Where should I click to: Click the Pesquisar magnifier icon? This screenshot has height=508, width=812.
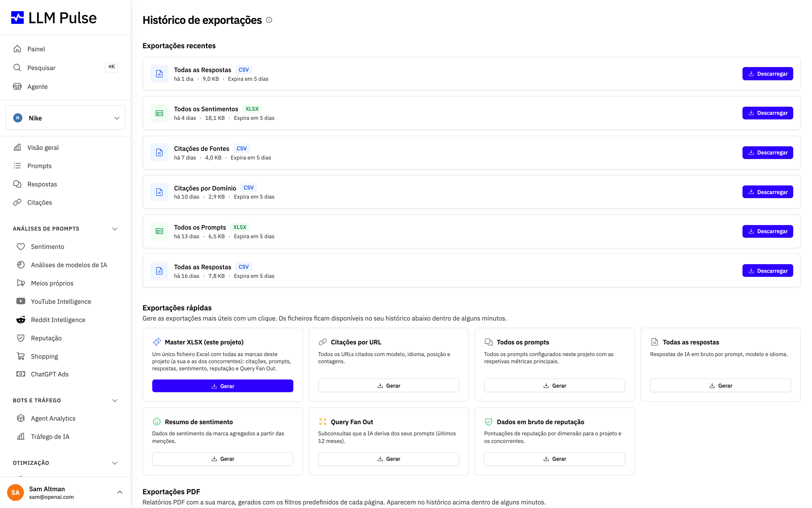coord(18,68)
